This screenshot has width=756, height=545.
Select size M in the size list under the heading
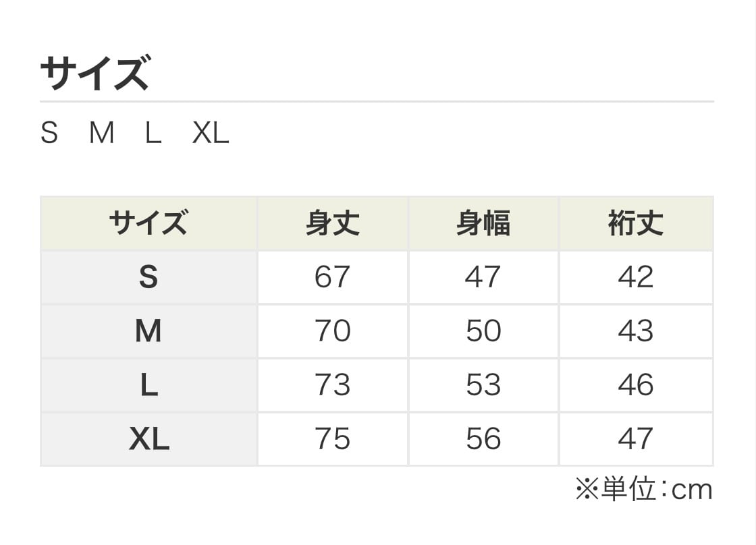point(101,134)
